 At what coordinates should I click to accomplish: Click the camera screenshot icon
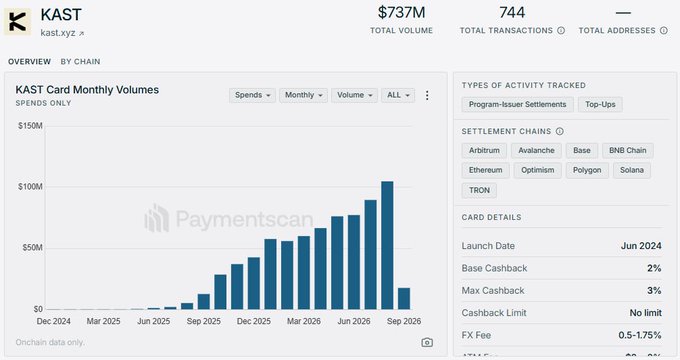tap(427, 342)
